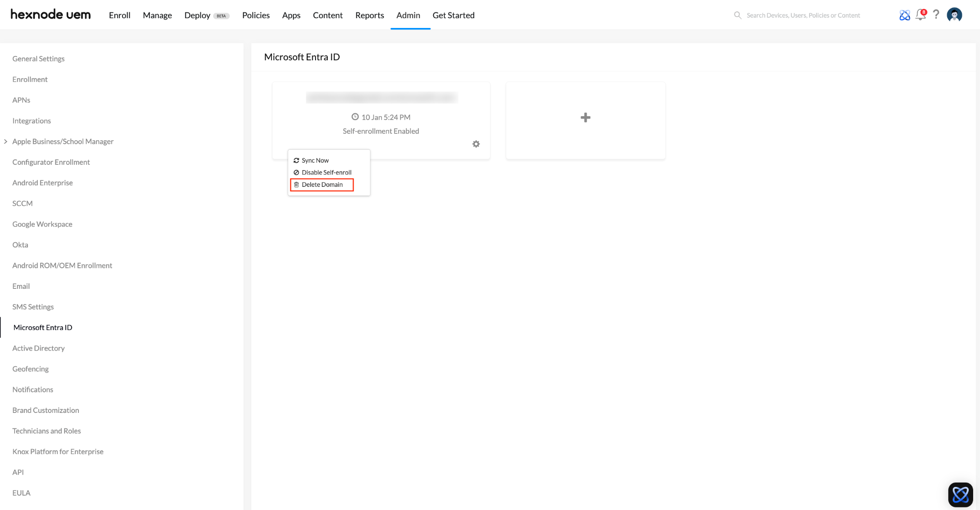
Task: Go to the Reports tab
Action: 369,15
